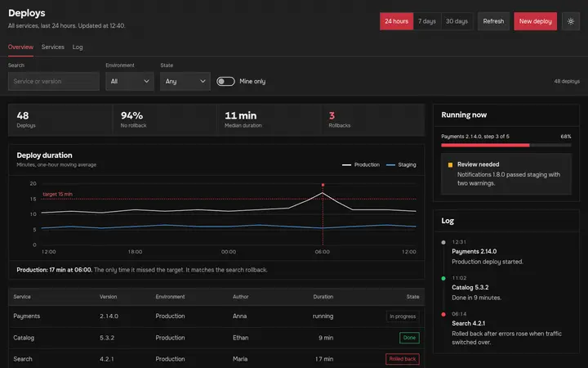This screenshot has height=368, width=588.
Task: Select the 7 days time range
Action: (427, 21)
